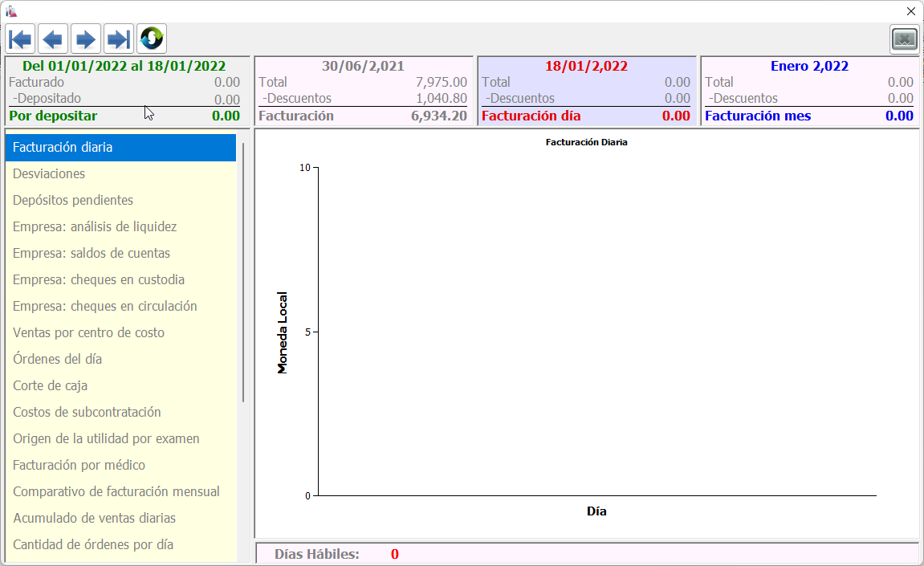
Task: Jump to the last record arrow
Action: 119,39
